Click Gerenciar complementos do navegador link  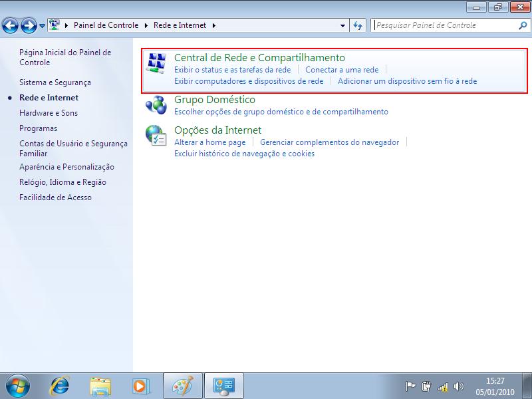pos(329,142)
